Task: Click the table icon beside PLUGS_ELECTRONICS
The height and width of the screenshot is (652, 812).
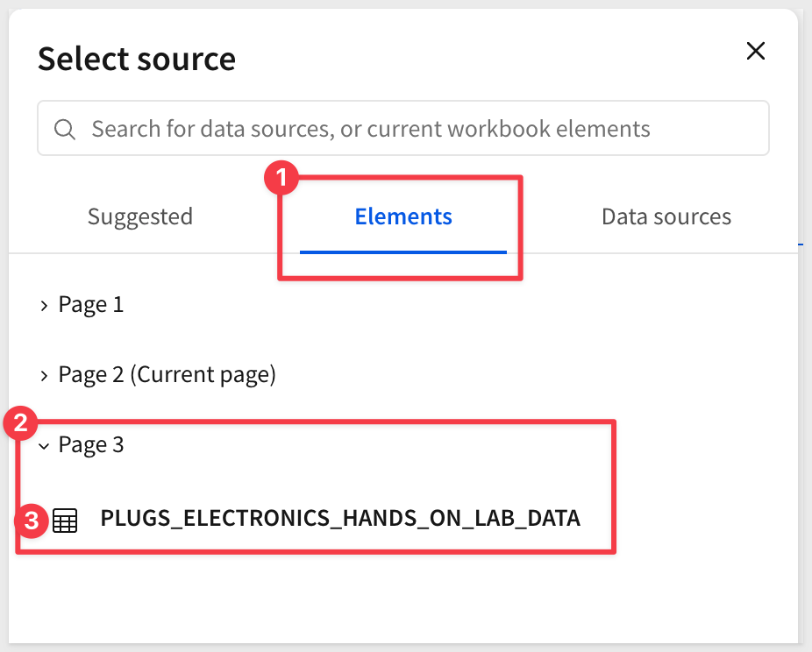Action: [x=65, y=520]
